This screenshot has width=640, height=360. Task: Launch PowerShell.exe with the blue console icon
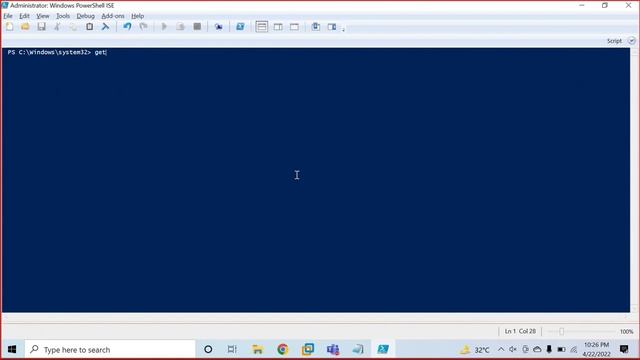coord(240,27)
